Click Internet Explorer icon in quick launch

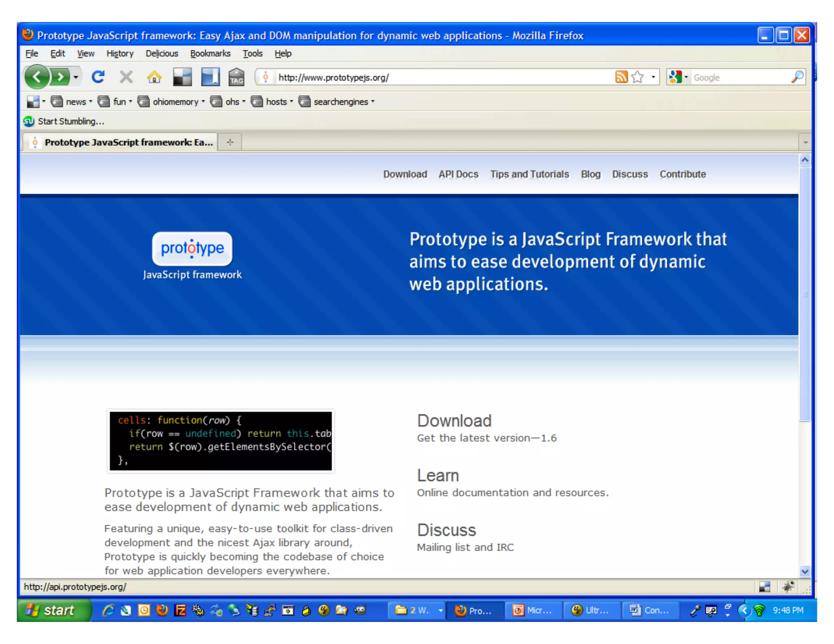click(108, 610)
